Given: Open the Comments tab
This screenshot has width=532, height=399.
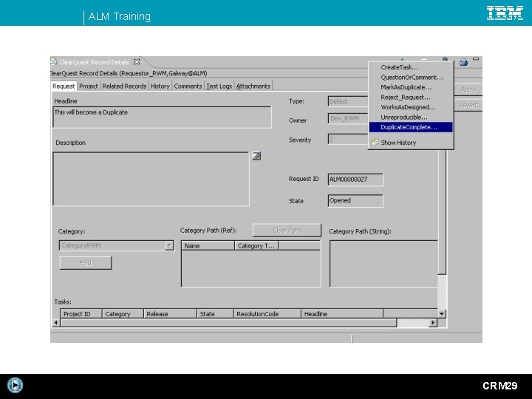Looking at the screenshot, I should (x=188, y=86).
